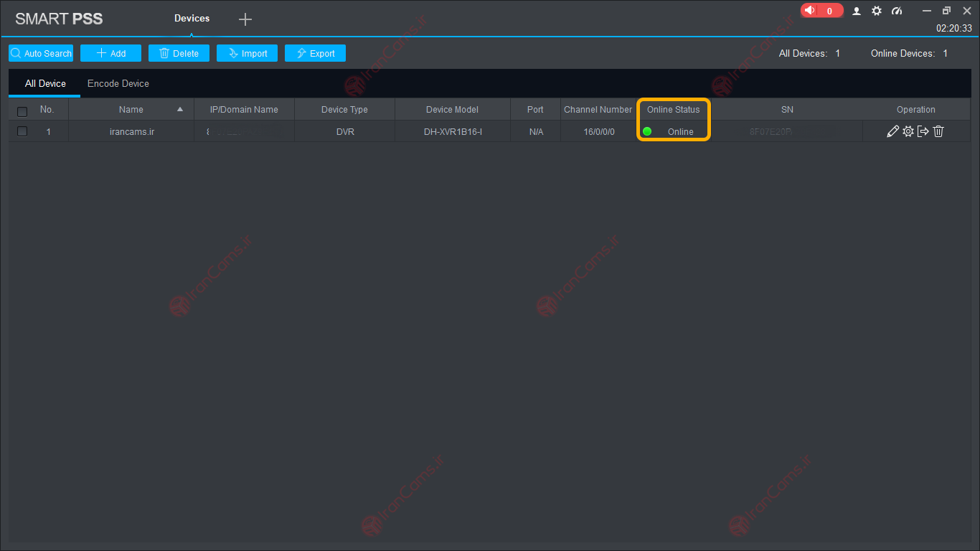Click the Online status cell
The image size is (980, 551).
(673, 131)
